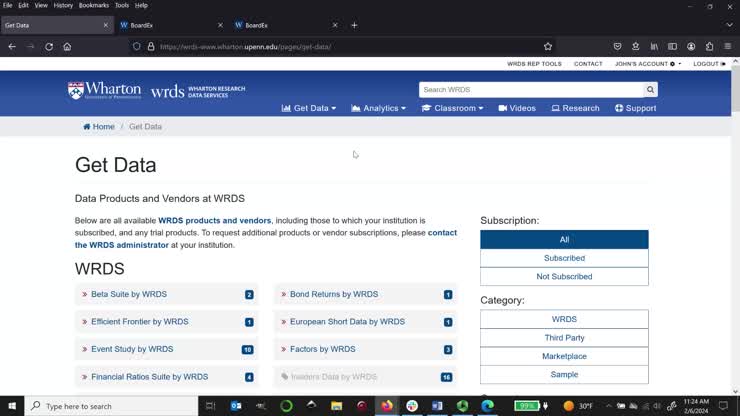Filter by Sample category
Viewport: 740px width, 416px height.
(x=564, y=374)
